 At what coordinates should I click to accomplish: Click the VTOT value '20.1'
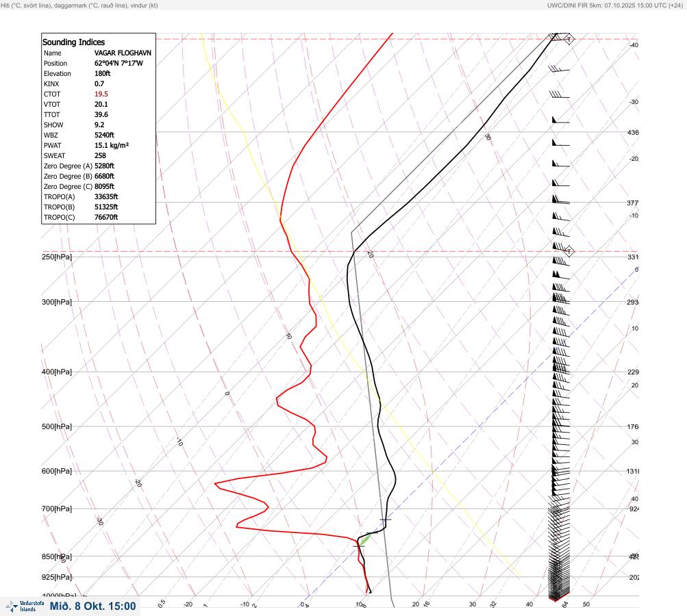coord(101,104)
